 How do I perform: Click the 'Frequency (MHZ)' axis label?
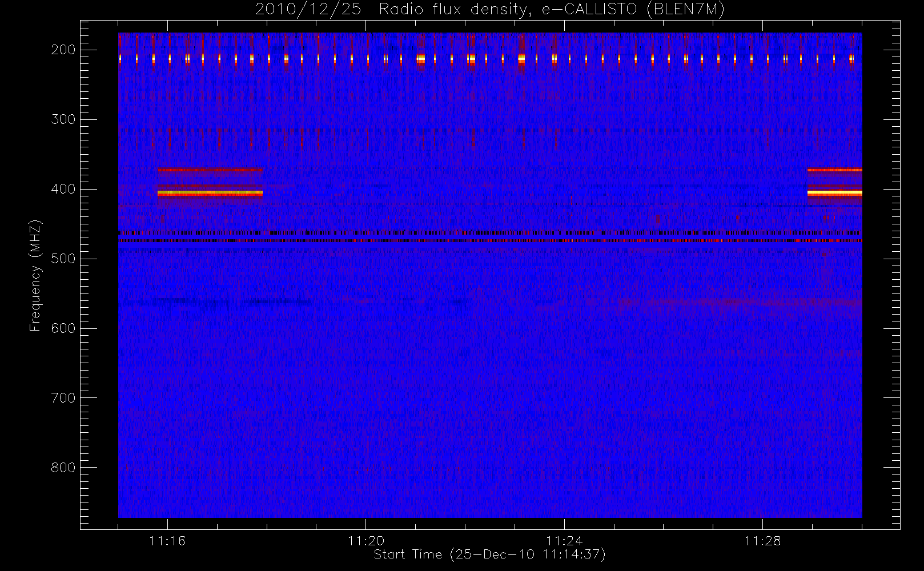tap(35, 275)
